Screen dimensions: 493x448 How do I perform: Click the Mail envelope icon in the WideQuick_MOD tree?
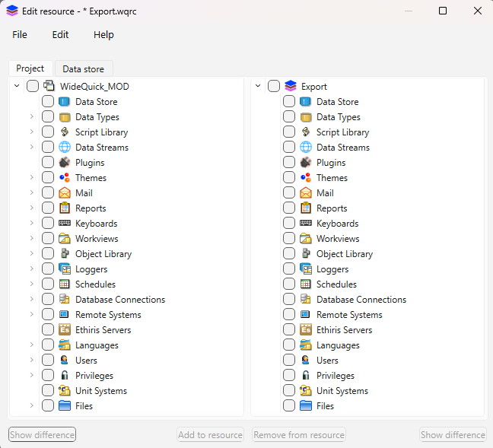pyautogui.click(x=65, y=192)
